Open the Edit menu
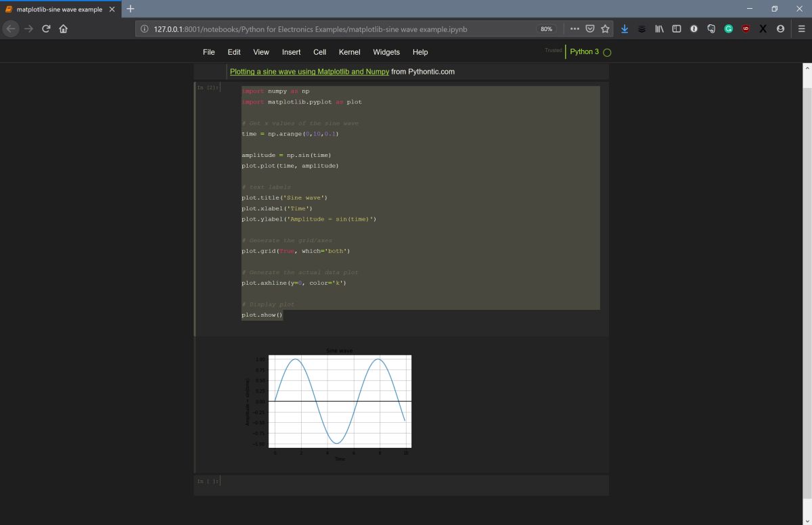The width and height of the screenshot is (812, 525). tap(234, 52)
